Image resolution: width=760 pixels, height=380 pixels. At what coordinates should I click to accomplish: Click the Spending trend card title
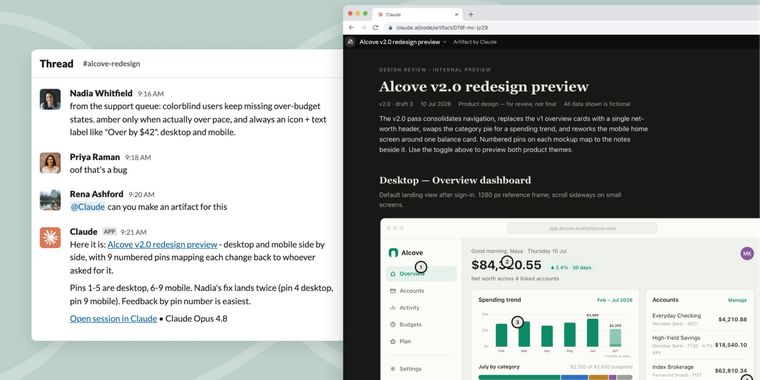[x=499, y=300]
